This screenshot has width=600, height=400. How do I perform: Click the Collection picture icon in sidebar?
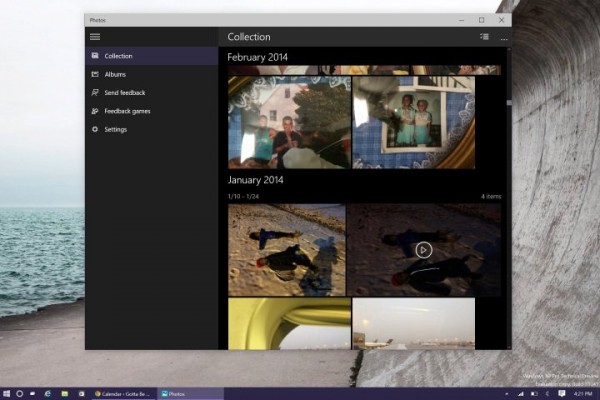95,56
